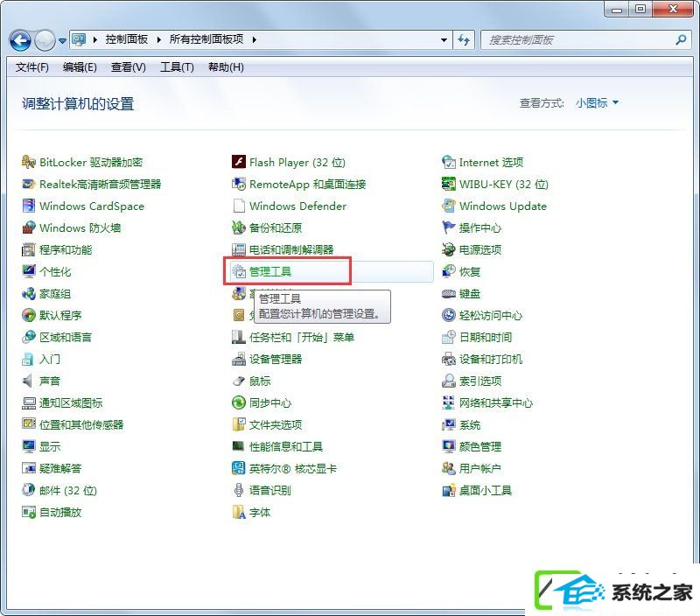The image size is (700, 616).
Task: Open the Windows CardSpace icon
Action: pyautogui.click(x=29, y=206)
